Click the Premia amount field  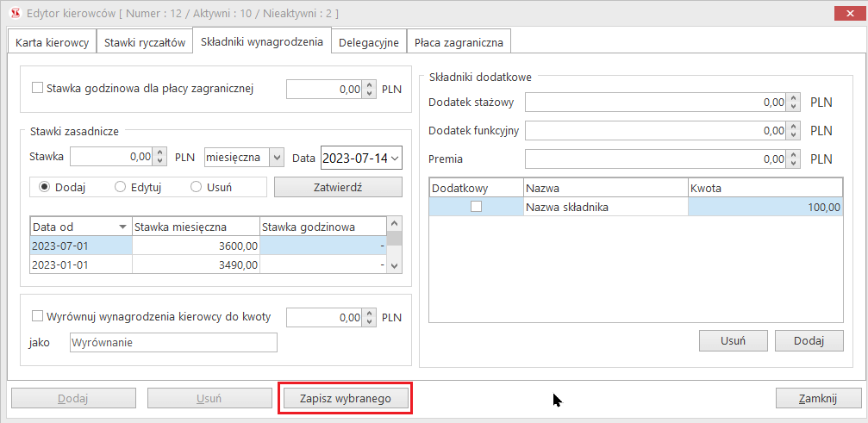pyautogui.click(x=656, y=159)
